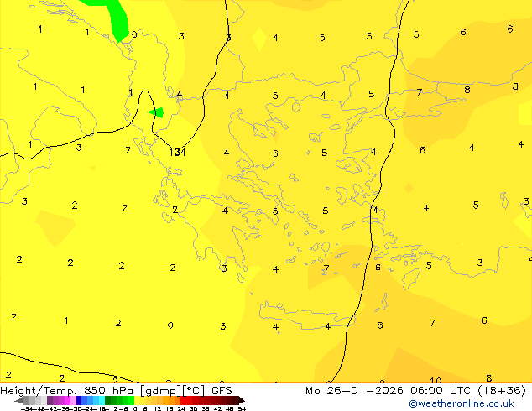This screenshot has height=411, width=532.
Task: Click the "[gdmp][°C]" units label
Action: tap(173, 391)
